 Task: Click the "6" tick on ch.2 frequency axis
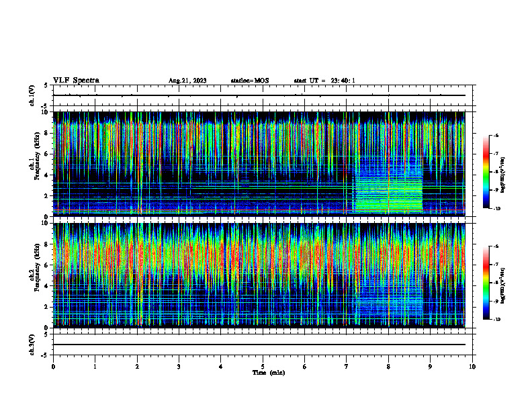46,265
